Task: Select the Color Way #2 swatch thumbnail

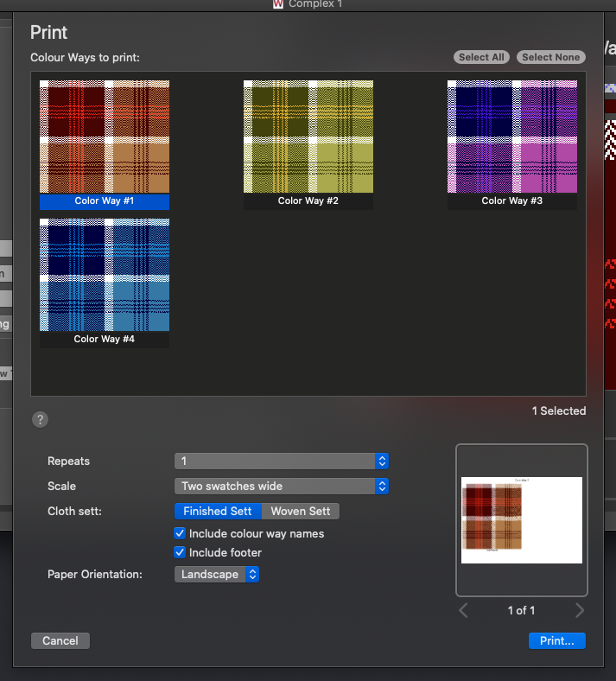Action: 308,137
